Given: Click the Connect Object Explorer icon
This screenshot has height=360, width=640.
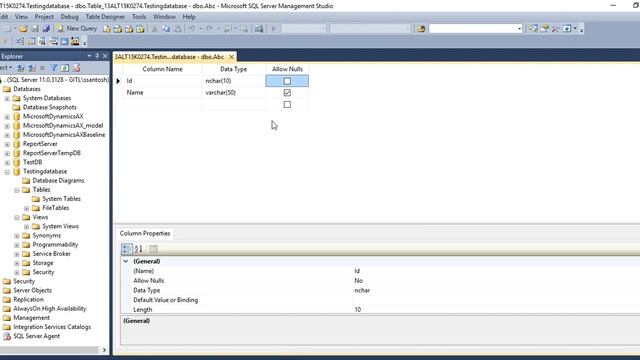Looking at the screenshot, I should [x=20, y=68].
